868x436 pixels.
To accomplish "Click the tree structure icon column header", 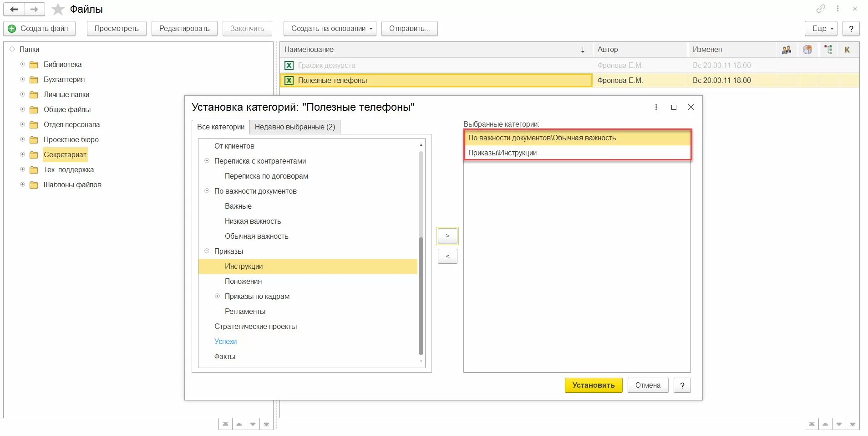I will (828, 50).
